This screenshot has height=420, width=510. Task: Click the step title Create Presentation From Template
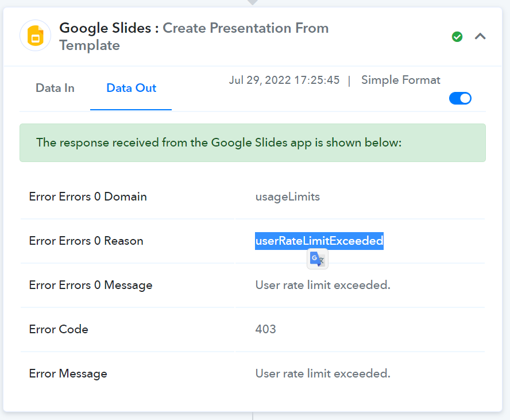[194, 36]
